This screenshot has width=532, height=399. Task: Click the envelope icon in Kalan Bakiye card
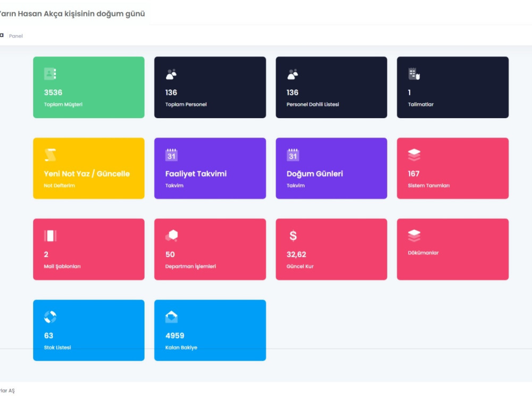point(171,317)
